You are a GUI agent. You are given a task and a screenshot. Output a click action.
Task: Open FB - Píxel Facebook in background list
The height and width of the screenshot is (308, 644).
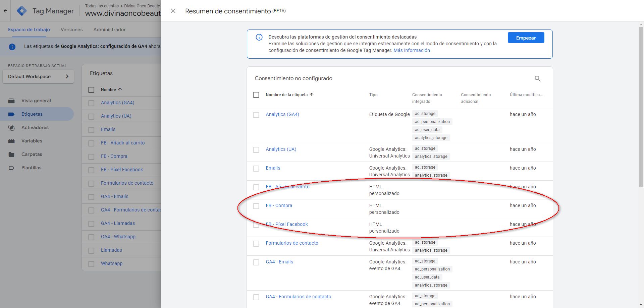[122, 170]
